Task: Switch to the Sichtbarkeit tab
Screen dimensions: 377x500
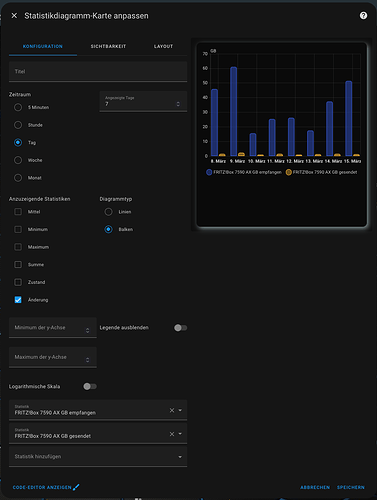Action: click(x=108, y=46)
